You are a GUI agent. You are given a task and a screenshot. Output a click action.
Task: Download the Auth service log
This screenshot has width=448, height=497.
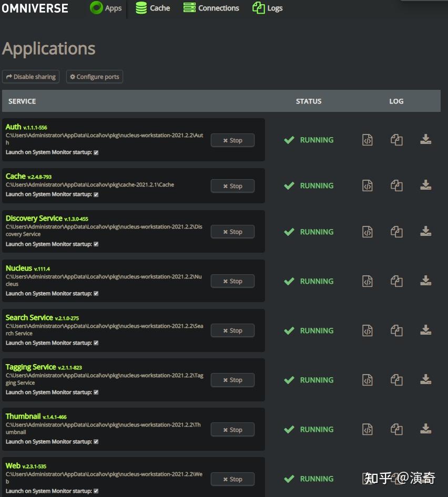pyautogui.click(x=425, y=140)
